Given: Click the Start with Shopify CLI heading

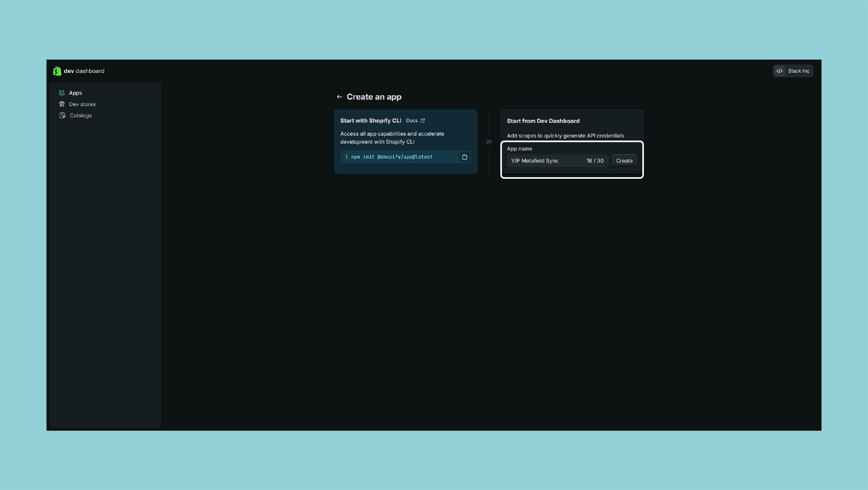Looking at the screenshot, I should 370,121.
